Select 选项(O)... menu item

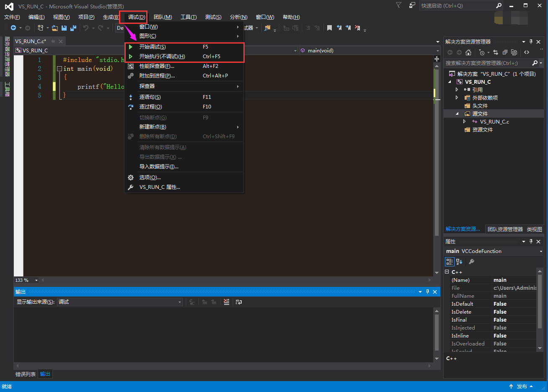point(184,178)
